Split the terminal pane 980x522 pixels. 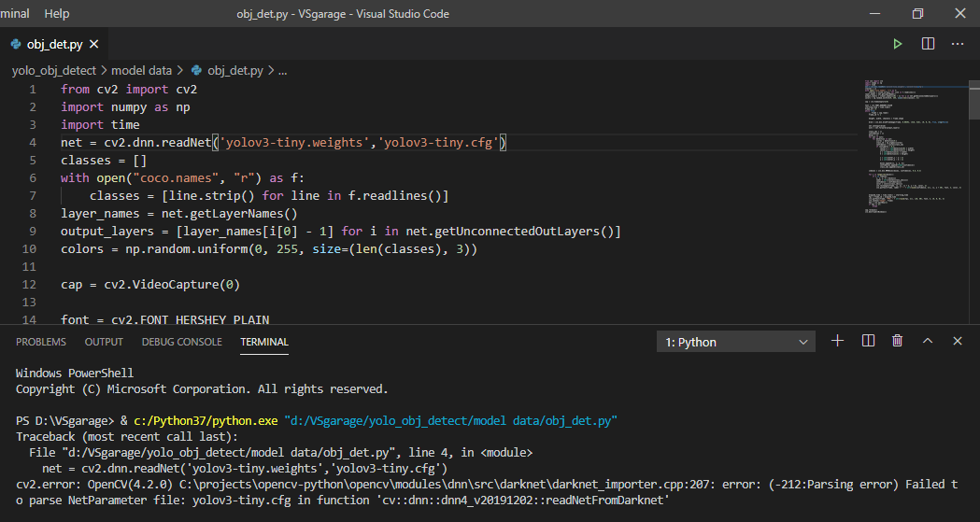(868, 340)
